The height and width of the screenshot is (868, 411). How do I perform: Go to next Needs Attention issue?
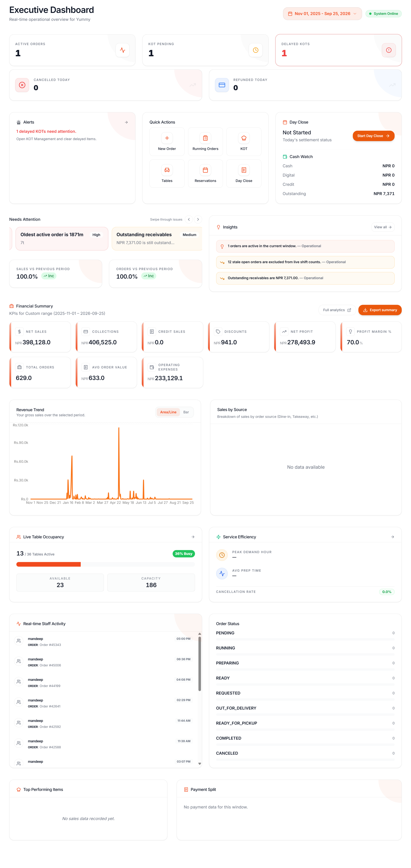point(198,219)
